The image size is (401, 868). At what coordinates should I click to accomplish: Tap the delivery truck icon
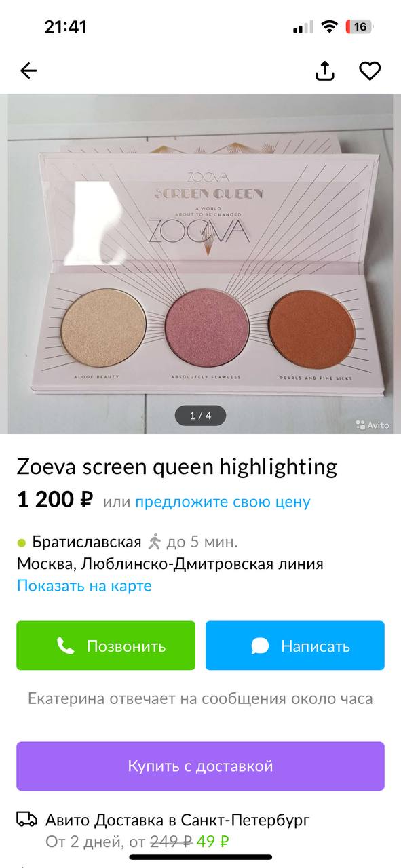click(x=26, y=819)
